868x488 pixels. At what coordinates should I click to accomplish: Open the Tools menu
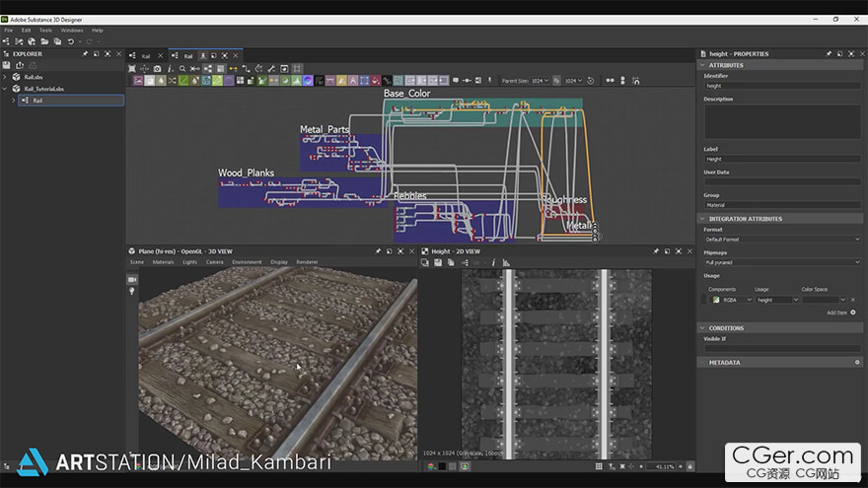[x=45, y=31]
